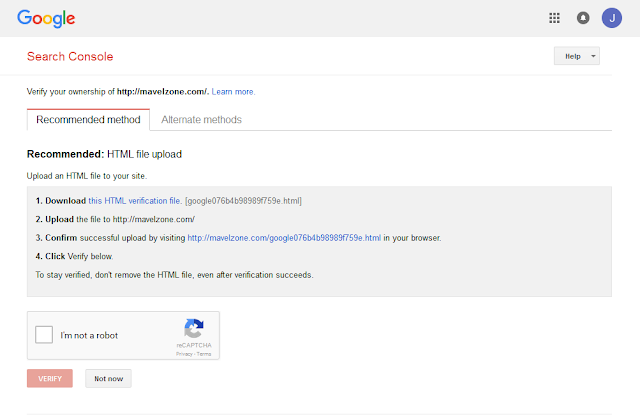Click the bold http://mavelzone.com/ text in the heading
This screenshot has height=417, width=640.
tap(163, 92)
